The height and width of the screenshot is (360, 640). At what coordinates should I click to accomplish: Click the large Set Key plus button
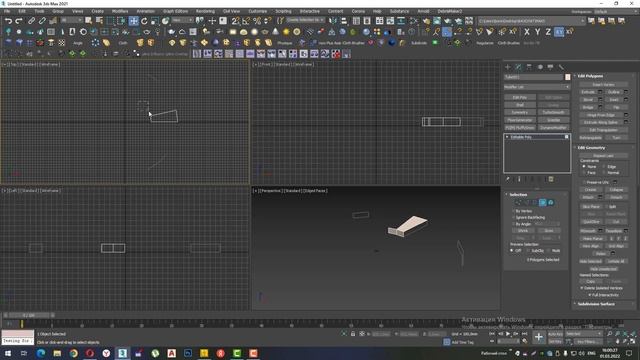(539, 337)
